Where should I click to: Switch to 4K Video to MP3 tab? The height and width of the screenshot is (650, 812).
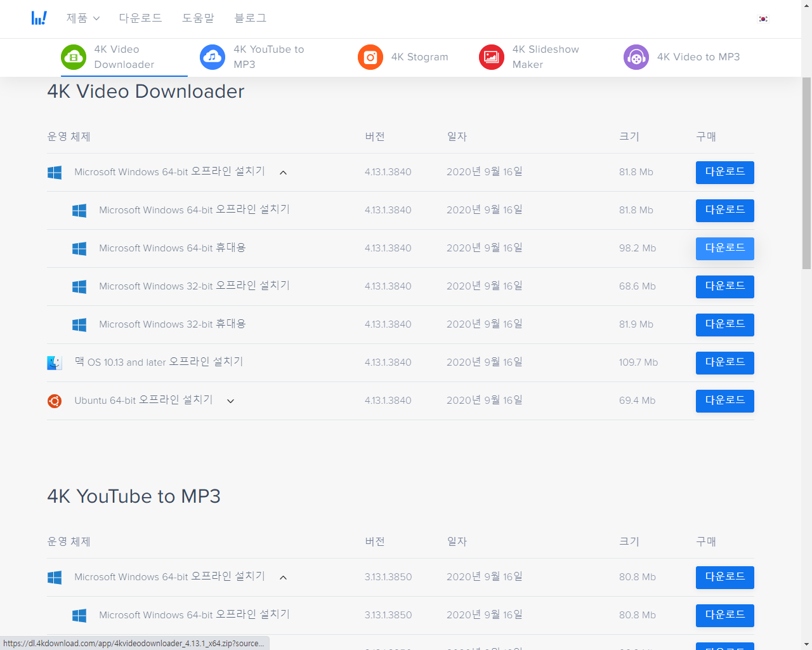(x=682, y=57)
